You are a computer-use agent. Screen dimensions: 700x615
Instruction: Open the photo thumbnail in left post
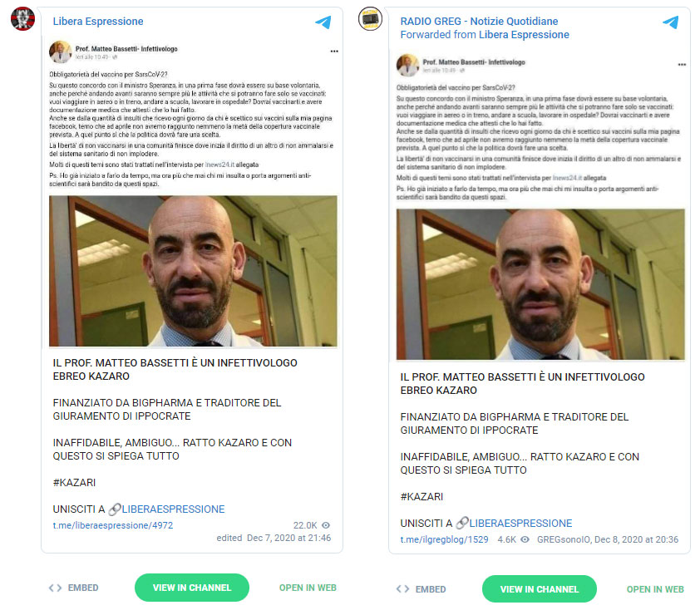point(194,271)
